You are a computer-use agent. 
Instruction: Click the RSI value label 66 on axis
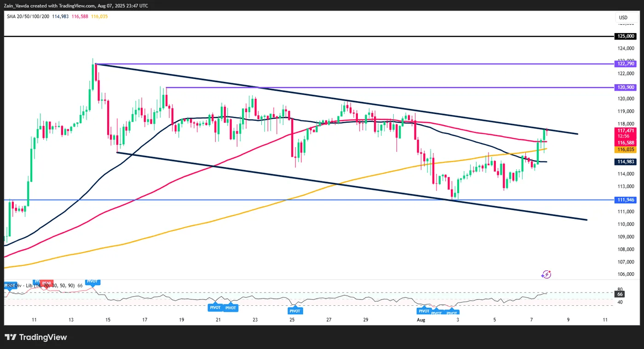(620, 294)
